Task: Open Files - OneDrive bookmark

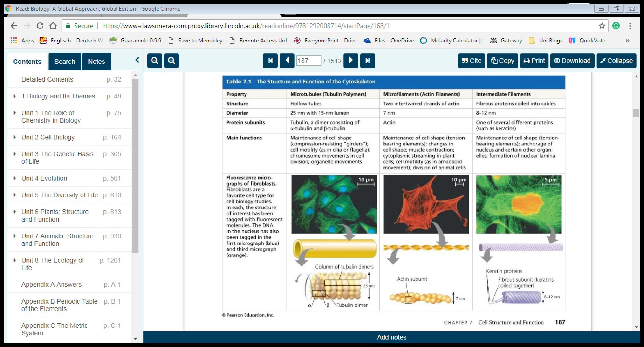Action: (388, 40)
